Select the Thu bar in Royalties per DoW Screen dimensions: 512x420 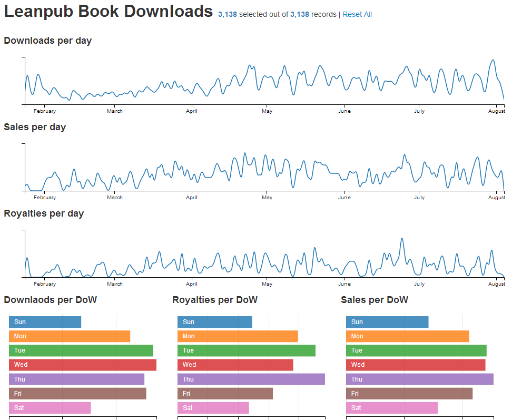click(x=250, y=379)
